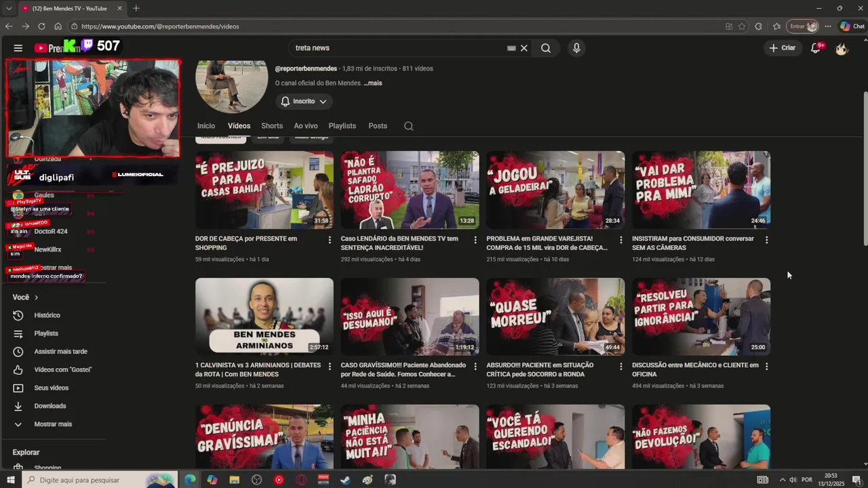Open the Edge settings ellipsis menu

click(828, 26)
